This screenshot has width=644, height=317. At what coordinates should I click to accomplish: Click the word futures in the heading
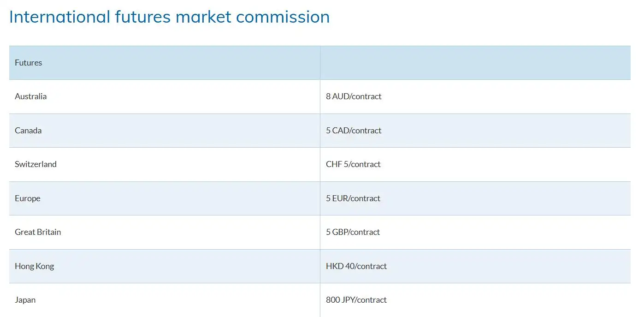pyautogui.click(x=142, y=17)
